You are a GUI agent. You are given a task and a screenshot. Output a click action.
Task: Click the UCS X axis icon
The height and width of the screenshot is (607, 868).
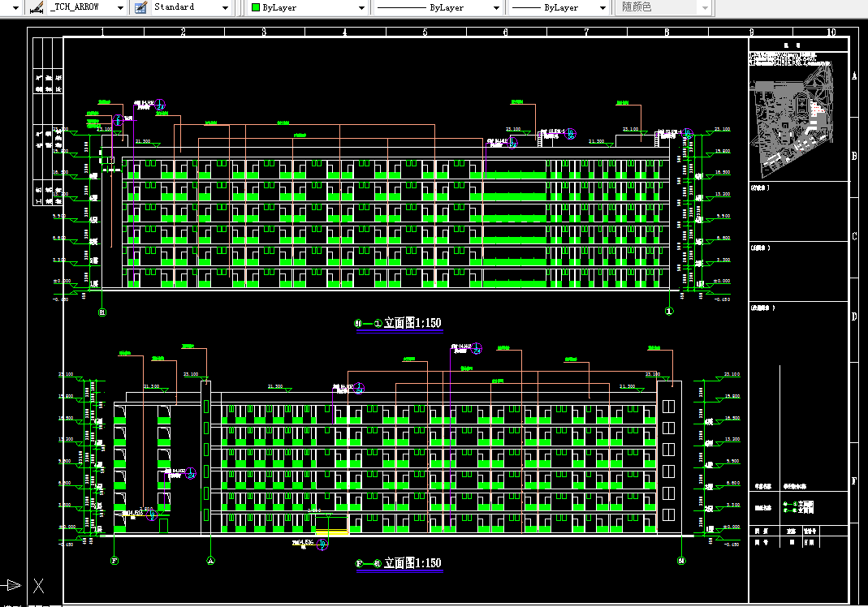pos(38,585)
